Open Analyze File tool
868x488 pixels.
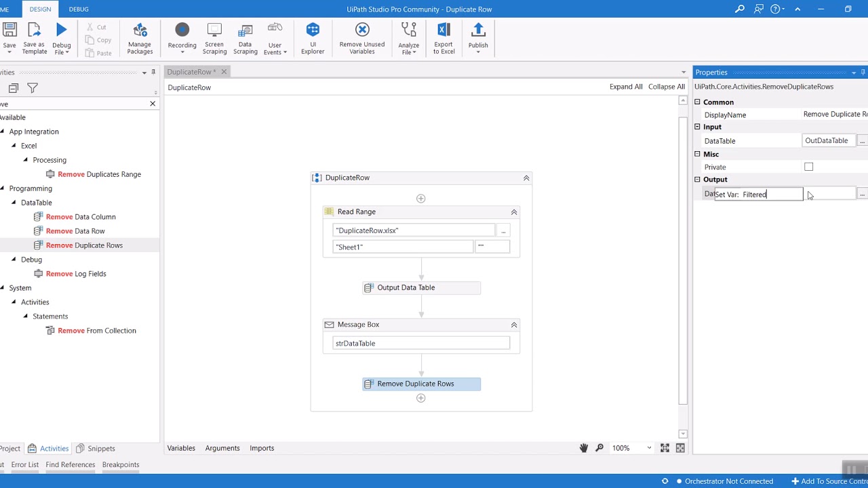[x=408, y=38]
